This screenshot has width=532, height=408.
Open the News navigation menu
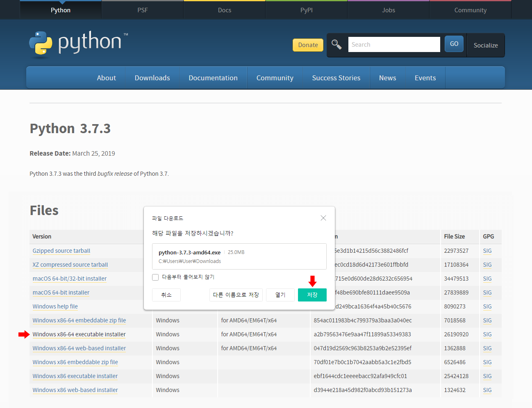[388, 78]
